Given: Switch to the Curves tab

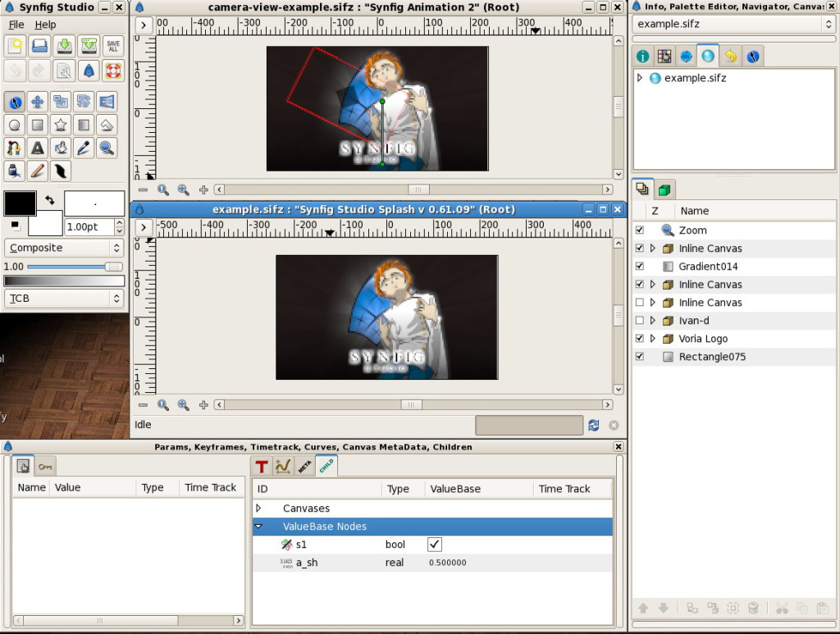Looking at the screenshot, I should 283,467.
